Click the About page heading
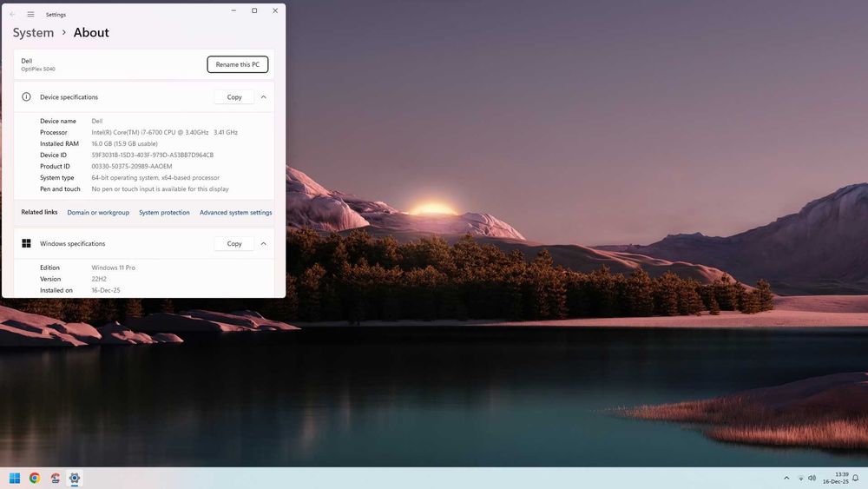 click(x=91, y=33)
